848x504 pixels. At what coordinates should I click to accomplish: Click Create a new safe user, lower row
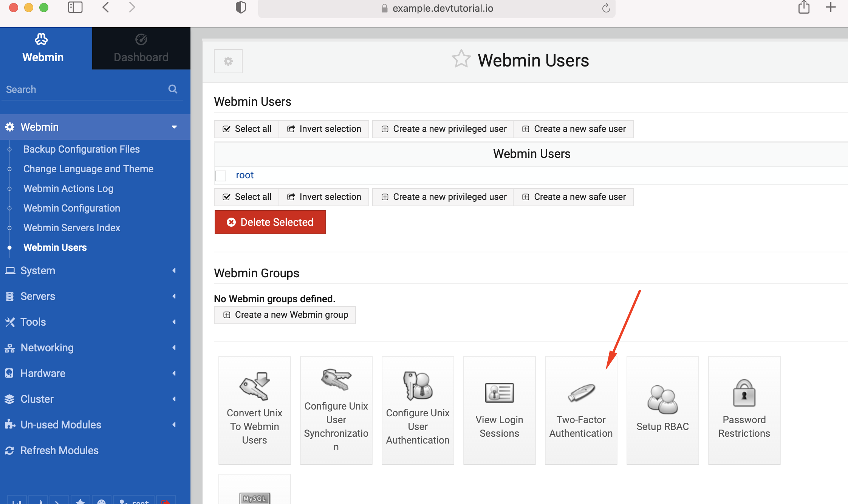coord(573,197)
